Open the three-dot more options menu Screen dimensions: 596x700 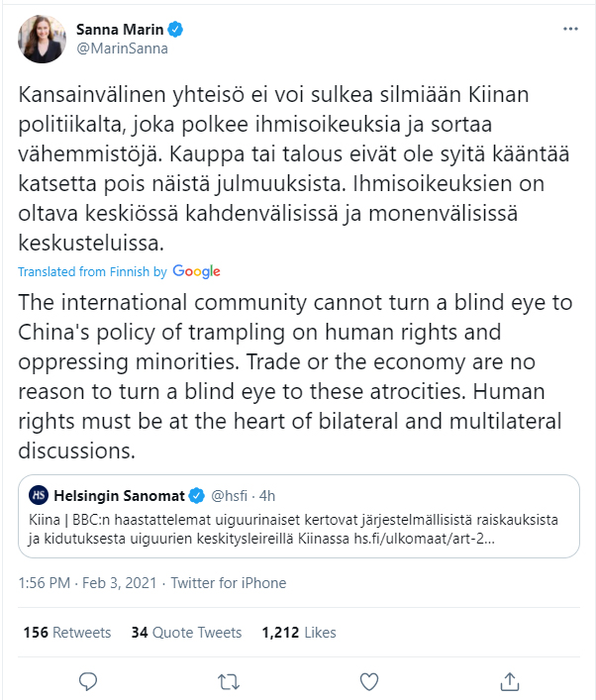pos(570,30)
